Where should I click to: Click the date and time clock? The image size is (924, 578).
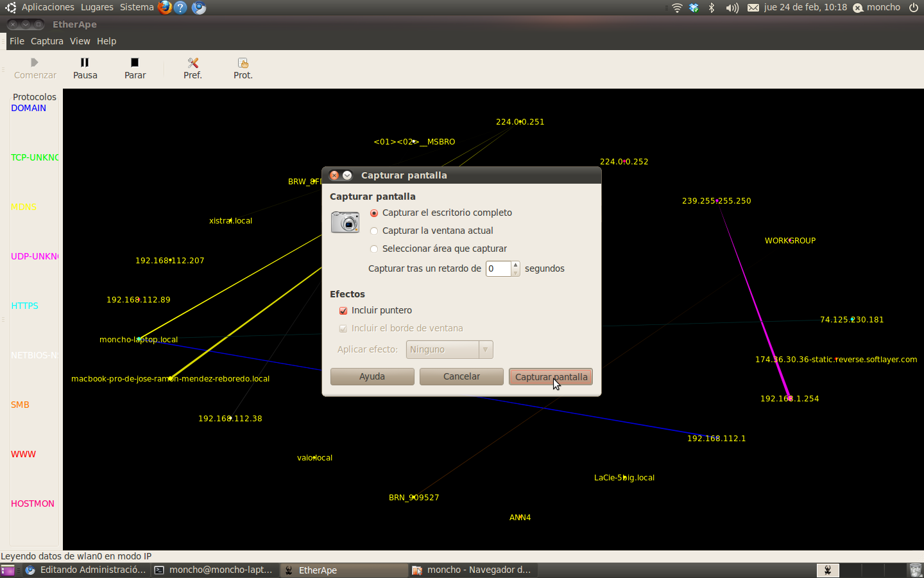pyautogui.click(x=805, y=7)
